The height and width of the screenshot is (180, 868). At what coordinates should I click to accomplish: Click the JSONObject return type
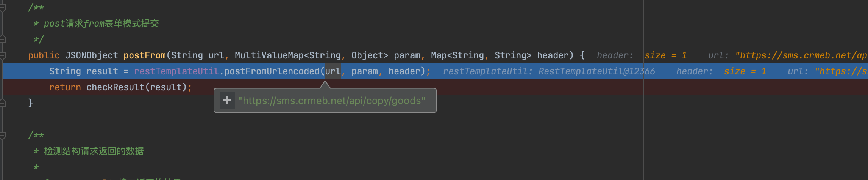tap(91, 55)
